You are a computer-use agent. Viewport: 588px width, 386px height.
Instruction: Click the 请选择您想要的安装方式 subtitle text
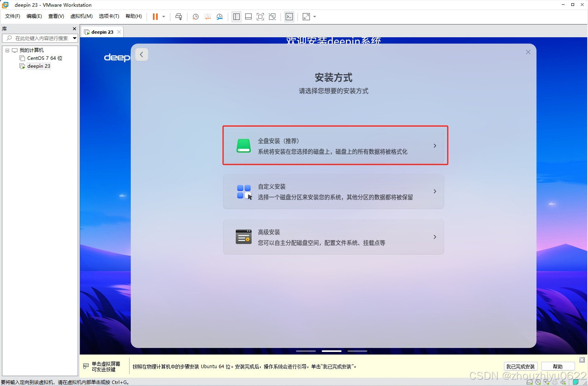pyautogui.click(x=334, y=91)
